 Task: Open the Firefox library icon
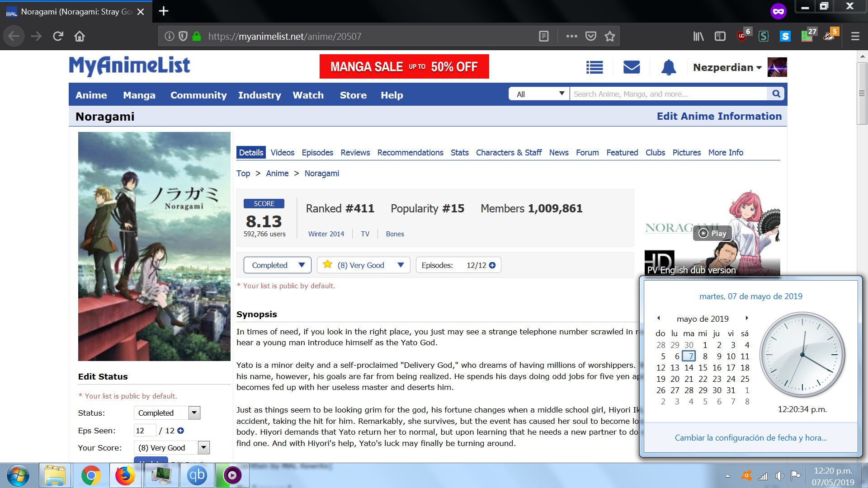tap(698, 36)
